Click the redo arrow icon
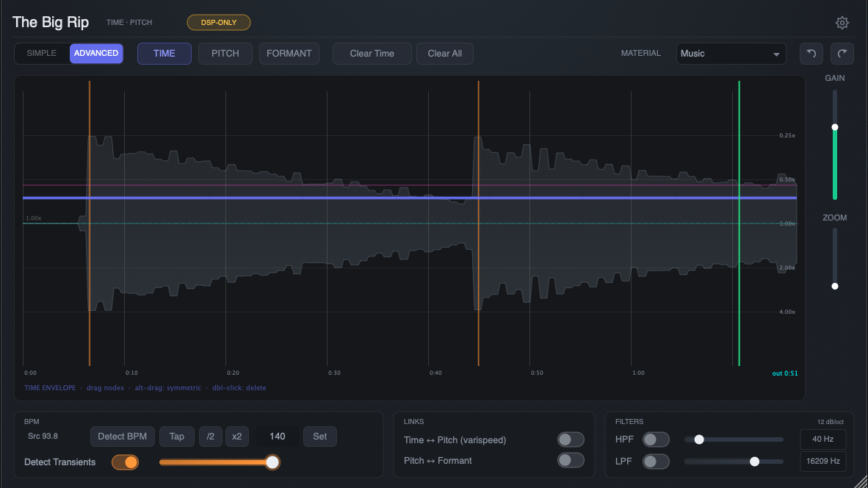This screenshot has width=868, height=488. click(x=842, y=54)
